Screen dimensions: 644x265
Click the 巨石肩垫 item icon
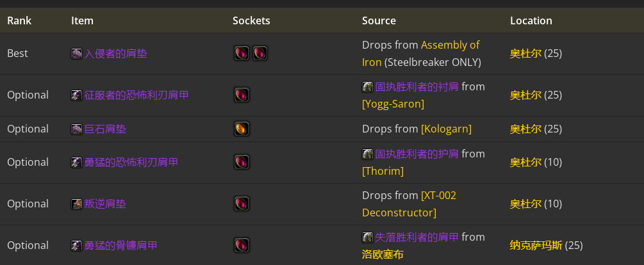[x=76, y=129]
